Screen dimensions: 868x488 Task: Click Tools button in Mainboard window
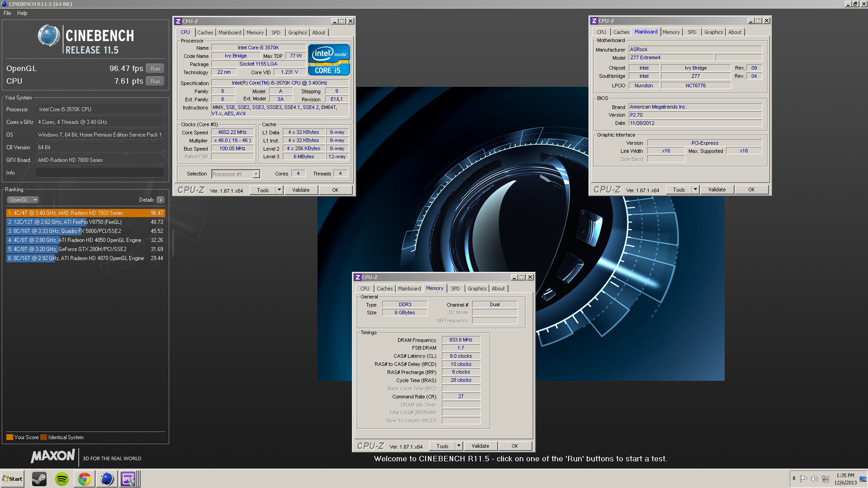(679, 190)
